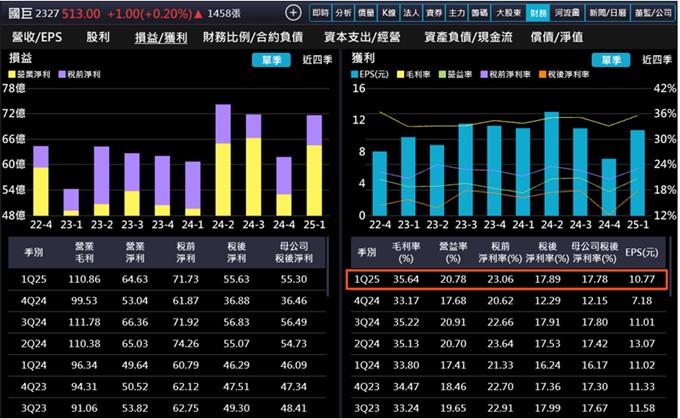Open the 河流圖 river chart view

pos(567,13)
